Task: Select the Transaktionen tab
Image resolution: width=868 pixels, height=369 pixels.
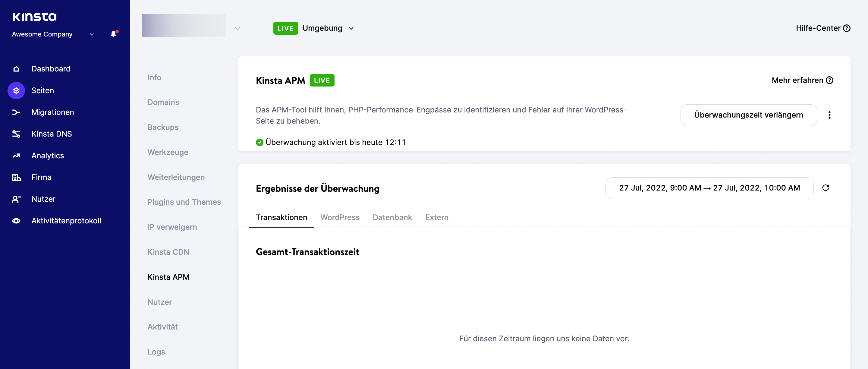Action: (x=281, y=217)
